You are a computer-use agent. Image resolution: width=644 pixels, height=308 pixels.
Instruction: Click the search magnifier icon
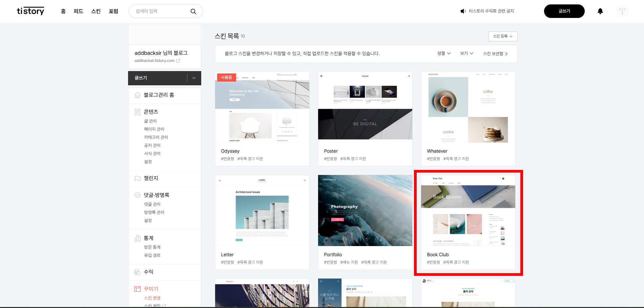193,11
